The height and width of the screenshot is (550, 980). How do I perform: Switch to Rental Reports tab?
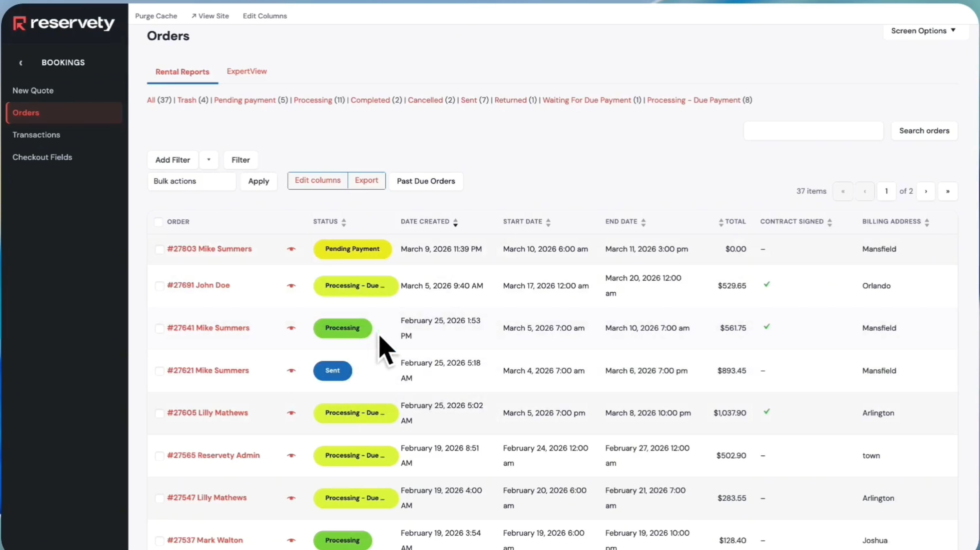182,72
